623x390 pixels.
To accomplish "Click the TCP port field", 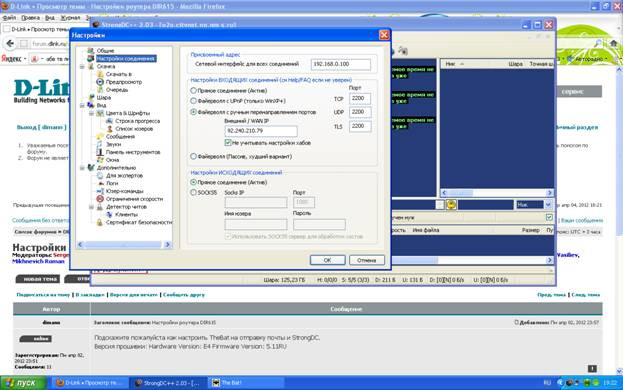I will [360, 98].
